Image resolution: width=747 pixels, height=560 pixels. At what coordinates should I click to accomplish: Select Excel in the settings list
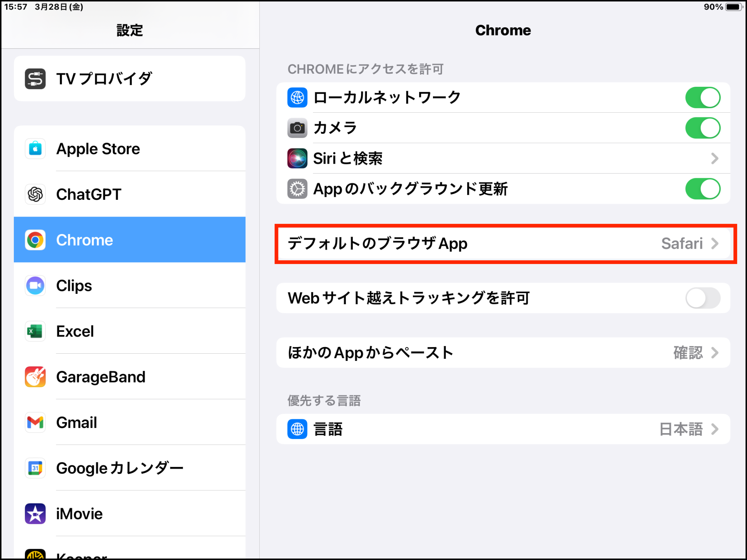coord(129,331)
